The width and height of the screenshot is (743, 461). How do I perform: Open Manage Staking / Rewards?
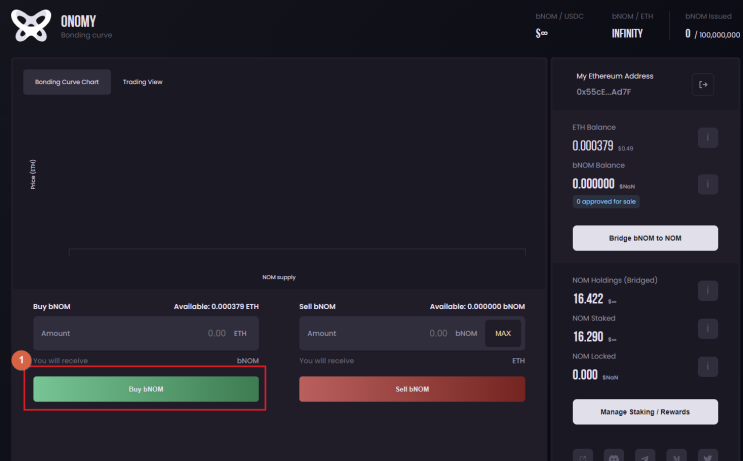pyautogui.click(x=645, y=411)
